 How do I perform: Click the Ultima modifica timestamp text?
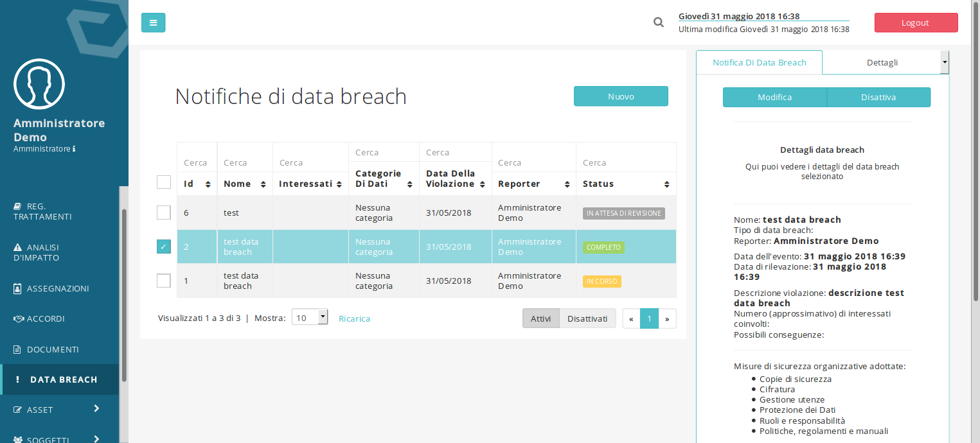pyautogui.click(x=764, y=30)
